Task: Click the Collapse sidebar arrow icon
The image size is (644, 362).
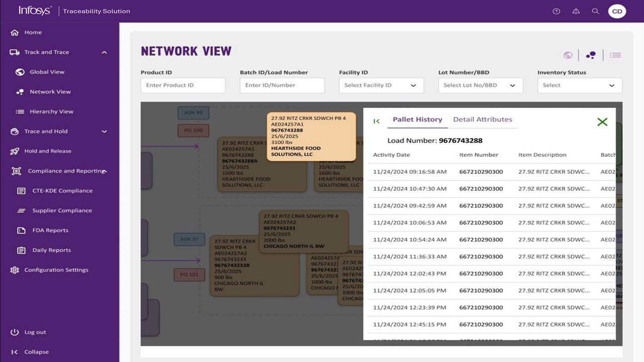Action: (x=15, y=352)
